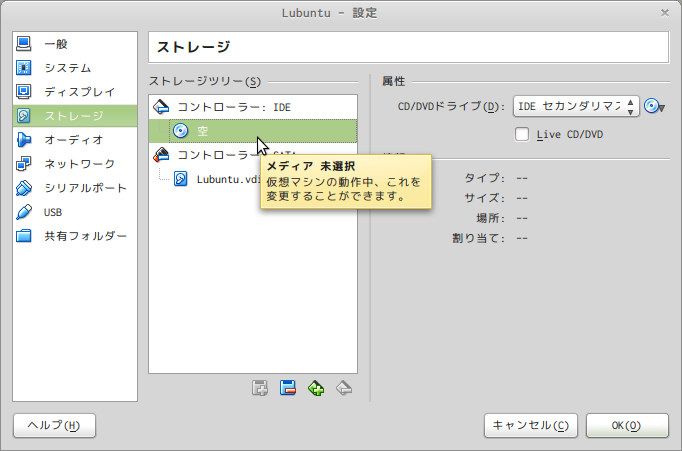Viewport: 682px width, 451px height.
Task: Click the キャンセル(C) button
Action: click(x=531, y=425)
